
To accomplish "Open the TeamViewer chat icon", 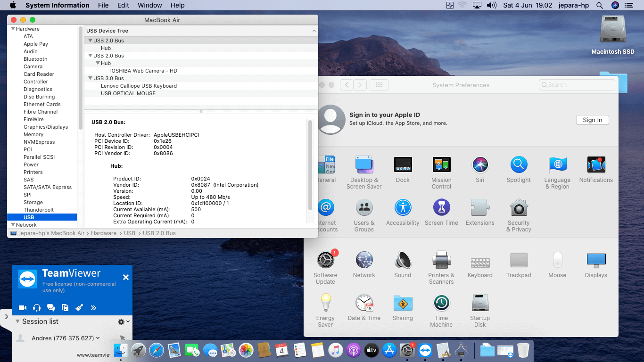I will point(51,308).
